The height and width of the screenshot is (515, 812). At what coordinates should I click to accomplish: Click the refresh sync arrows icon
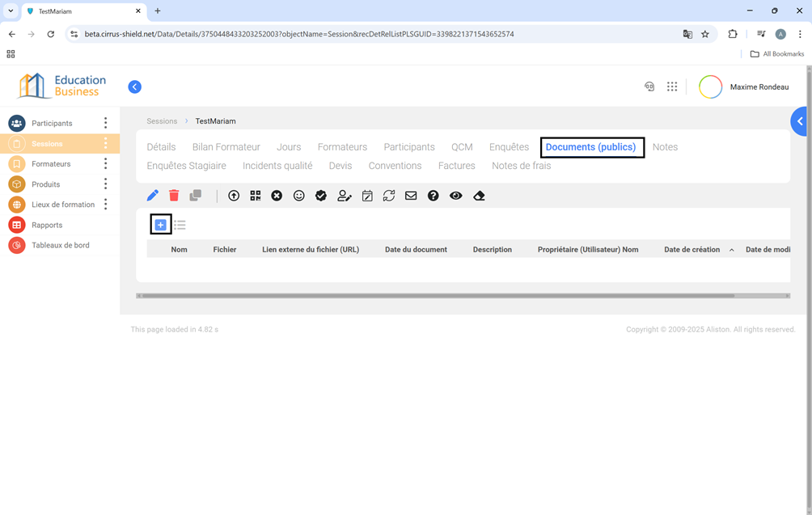point(389,196)
